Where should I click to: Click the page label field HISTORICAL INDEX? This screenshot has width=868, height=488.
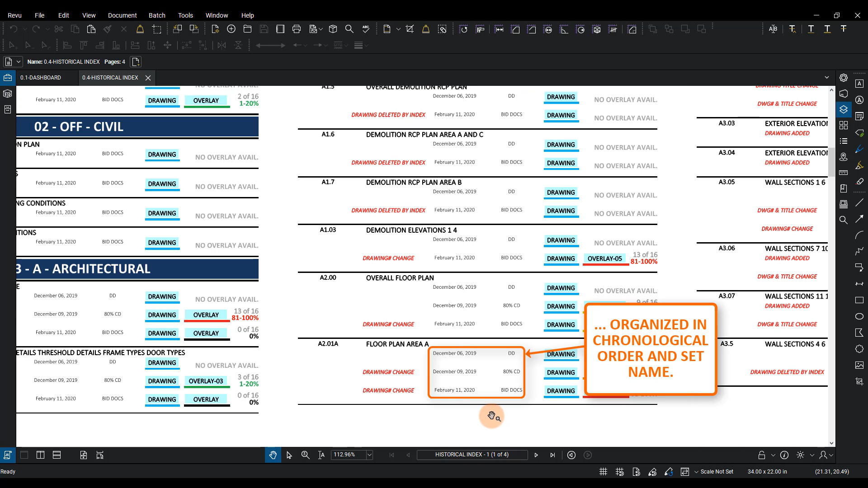472,455
